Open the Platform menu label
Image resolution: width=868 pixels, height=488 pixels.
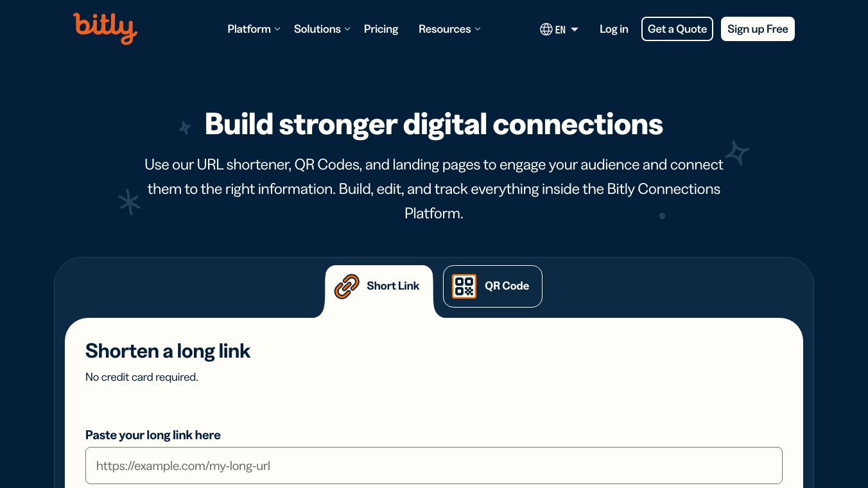pos(249,29)
